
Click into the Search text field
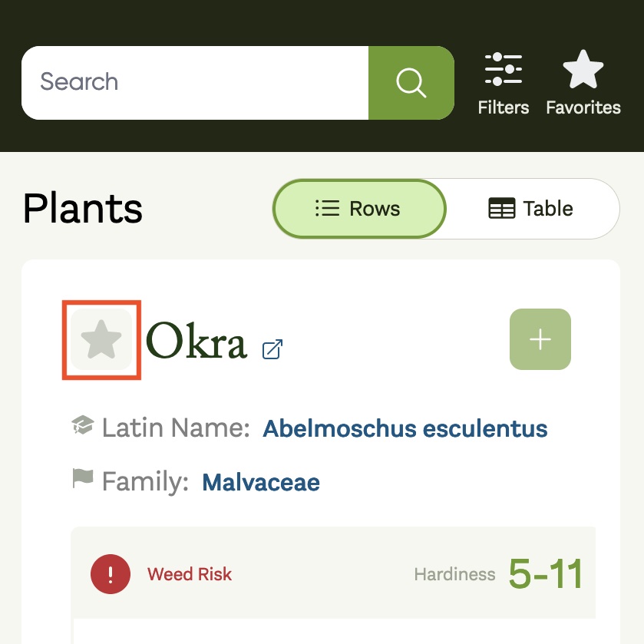195,83
